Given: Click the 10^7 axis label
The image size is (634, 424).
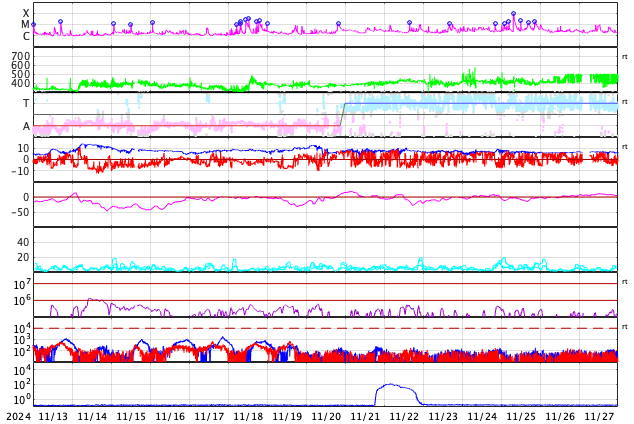Looking at the screenshot, I should pyautogui.click(x=21, y=285).
